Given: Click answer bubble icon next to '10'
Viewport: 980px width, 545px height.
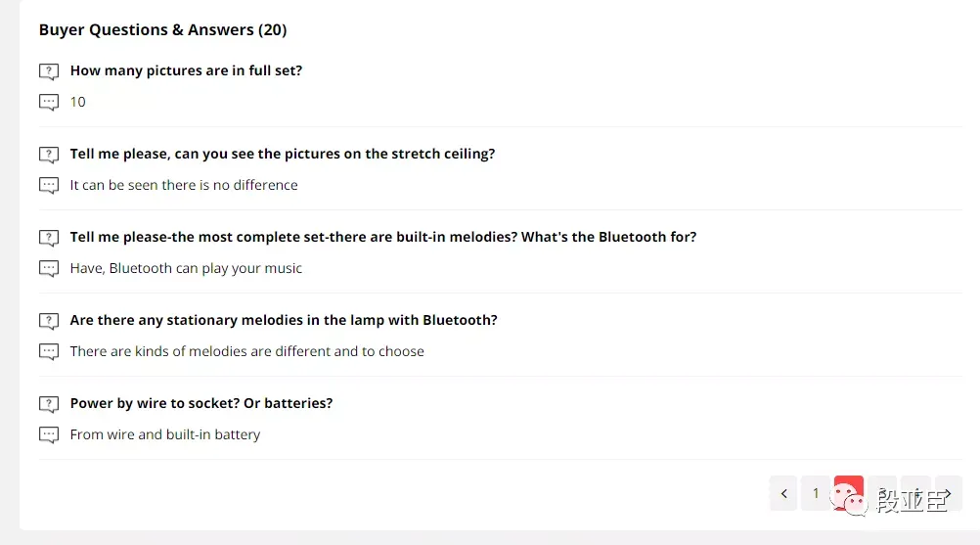Looking at the screenshot, I should pyautogui.click(x=49, y=103).
